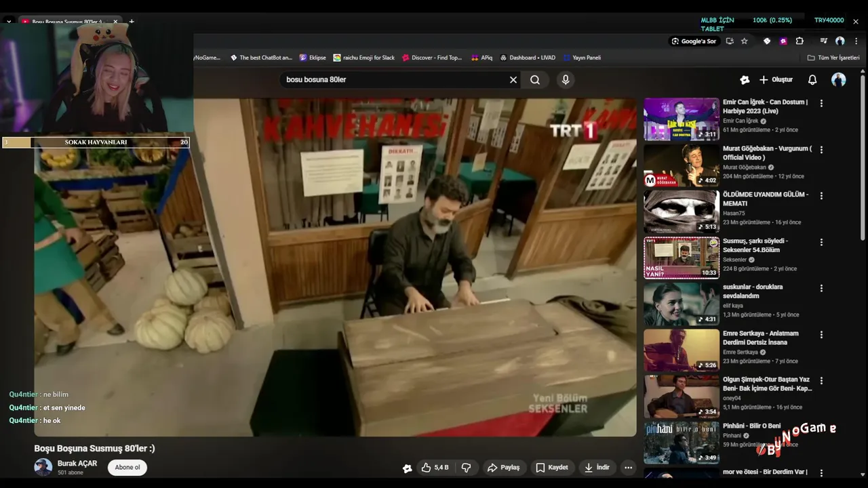Open options for Murat Göğebakan video
The width and height of the screenshot is (868, 488).
(x=821, y=150)
